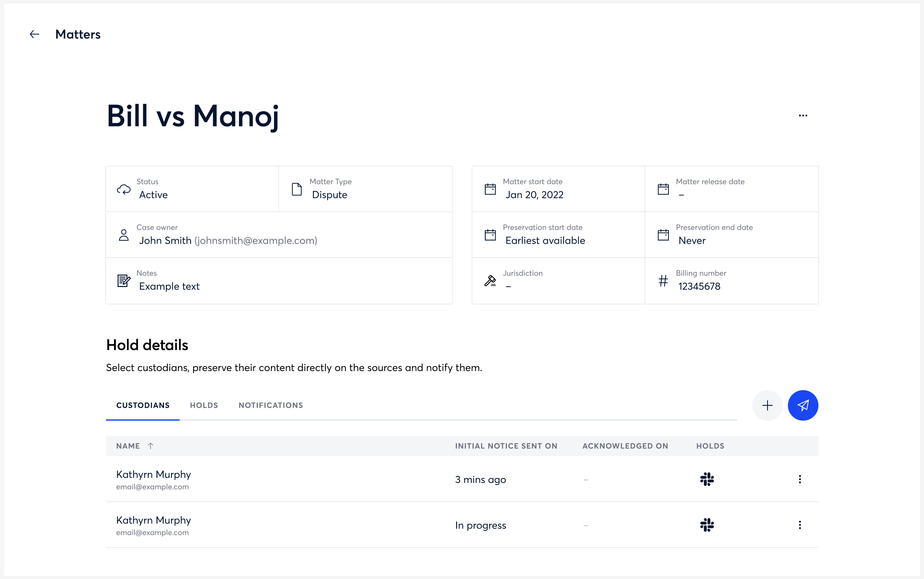Switch to the Notifications tab

click(x=271, y=405)
